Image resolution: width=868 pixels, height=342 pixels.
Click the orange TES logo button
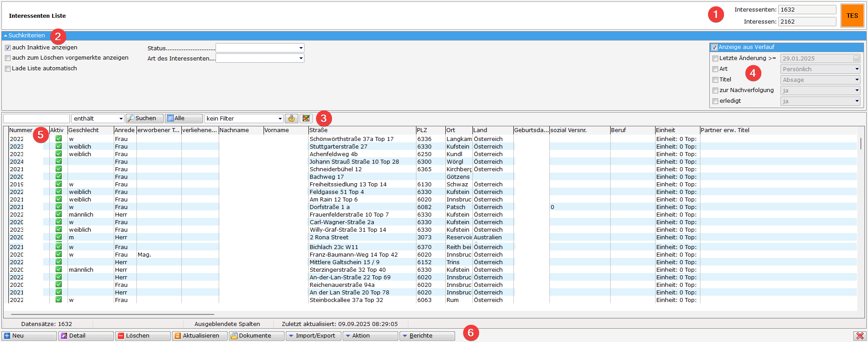point(852,16)
